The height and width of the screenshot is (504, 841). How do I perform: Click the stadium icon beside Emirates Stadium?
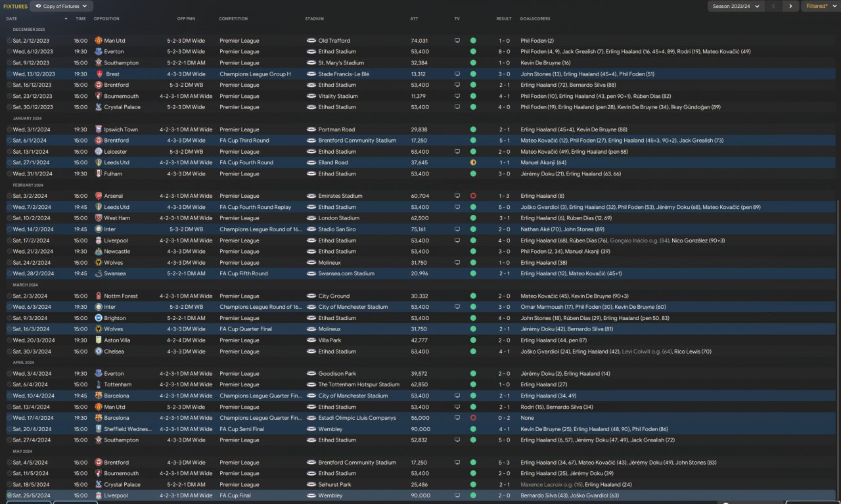click(311, 196)
